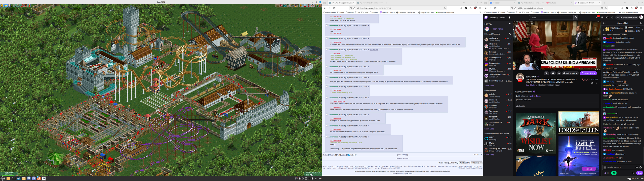The width and height of the screenshot is (644, 181).
Task: Open the OpenRCT2 research flask icon
Action: pyautogui.click(x=305, y=6)
